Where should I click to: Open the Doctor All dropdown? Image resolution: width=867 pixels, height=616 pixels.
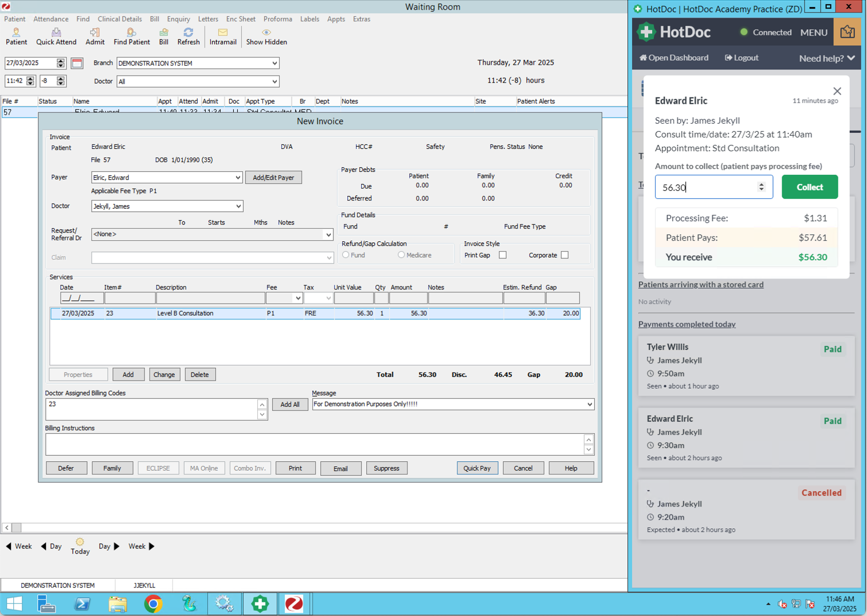tap(274, 81)
